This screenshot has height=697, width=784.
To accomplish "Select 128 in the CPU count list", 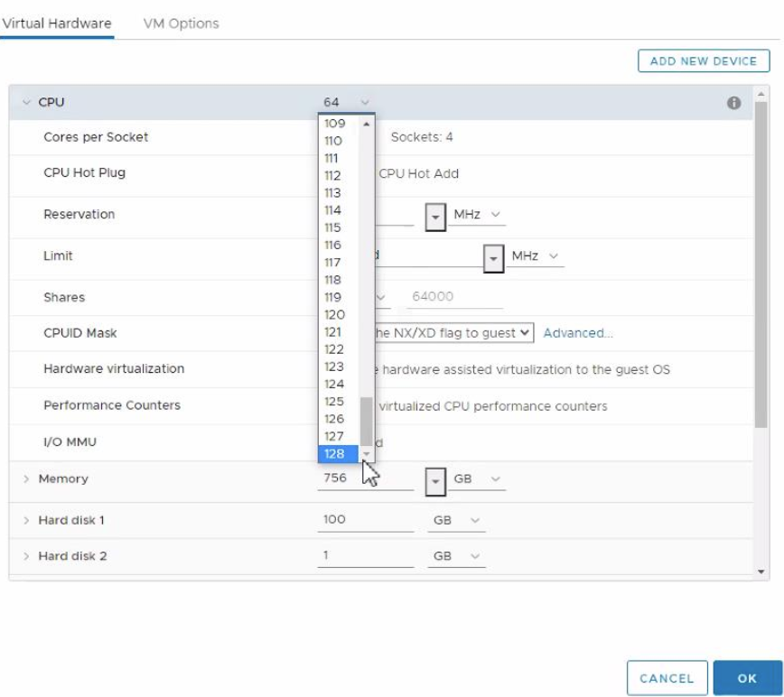I will [x=335, y=454].
